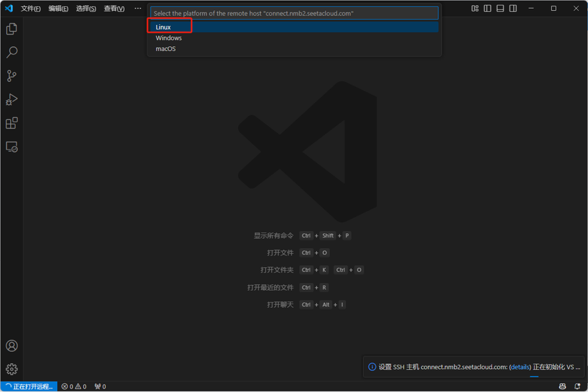Expand the overflow menu with three dots
Viewport: 588px width, 392px height.
[138, 8]
